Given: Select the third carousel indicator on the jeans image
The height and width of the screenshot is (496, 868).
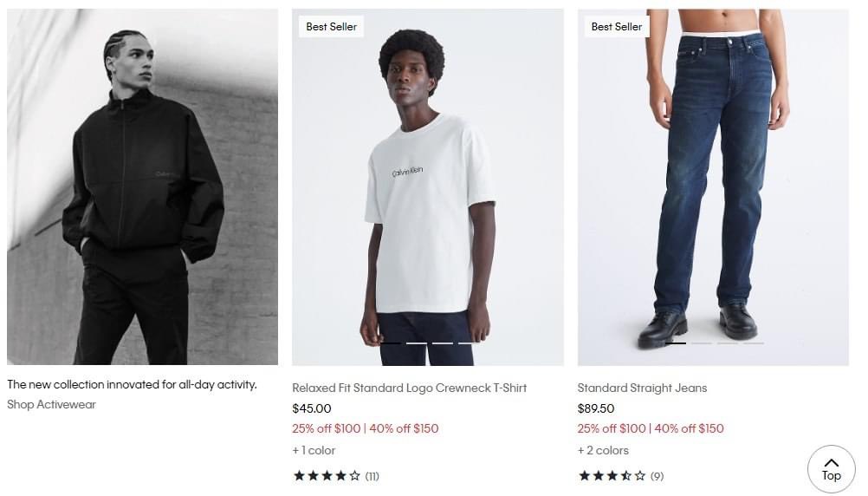Looking at the screenshot, I should pyautogui.click(x=728, y=343).
